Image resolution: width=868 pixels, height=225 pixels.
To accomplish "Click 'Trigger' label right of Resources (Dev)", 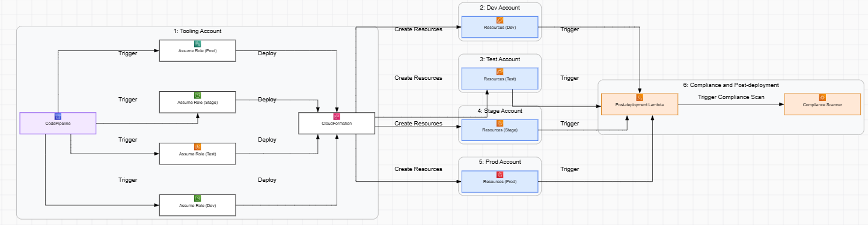I will 569,29.
